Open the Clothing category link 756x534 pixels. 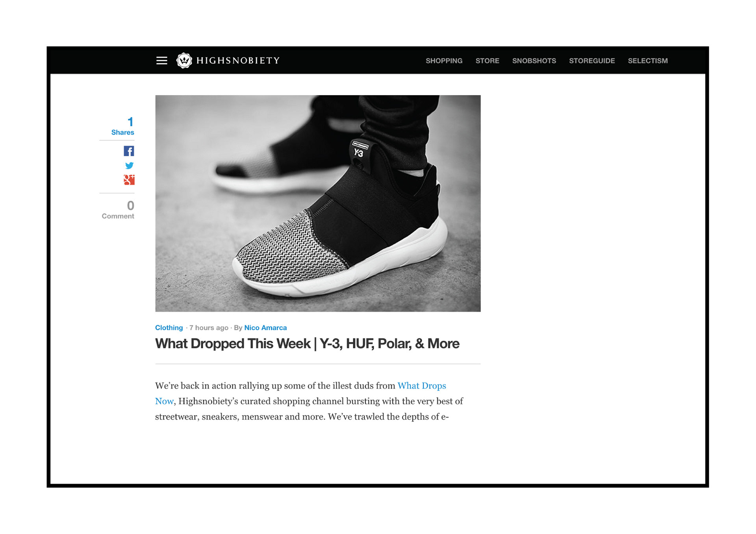click(x=169, y=328)
